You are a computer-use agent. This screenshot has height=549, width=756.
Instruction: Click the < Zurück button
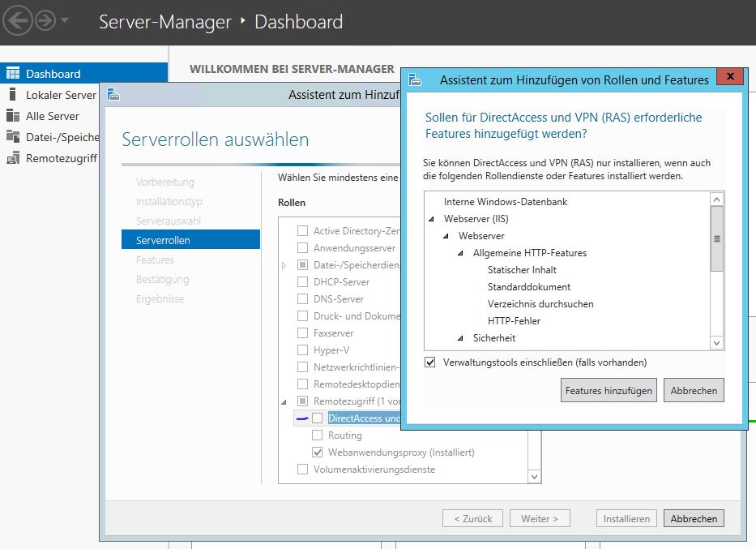472,518
